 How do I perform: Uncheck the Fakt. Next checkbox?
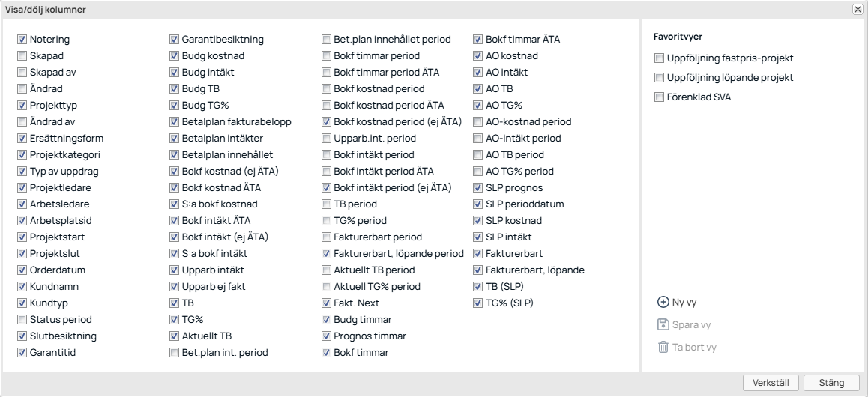(327, 303)
